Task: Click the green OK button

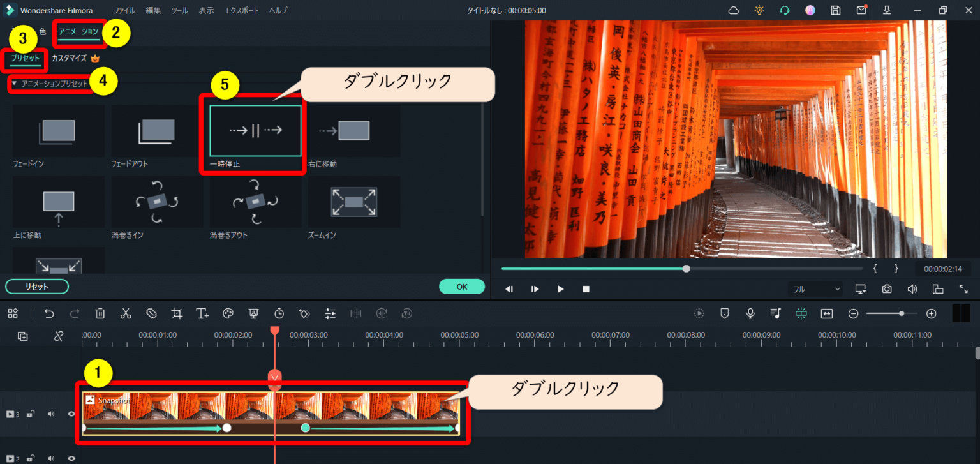Action: click(x=461, y=287)
